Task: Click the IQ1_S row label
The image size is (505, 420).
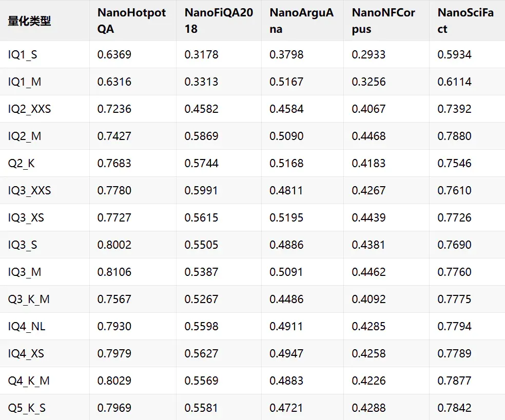Action: (x=23, y=55)
